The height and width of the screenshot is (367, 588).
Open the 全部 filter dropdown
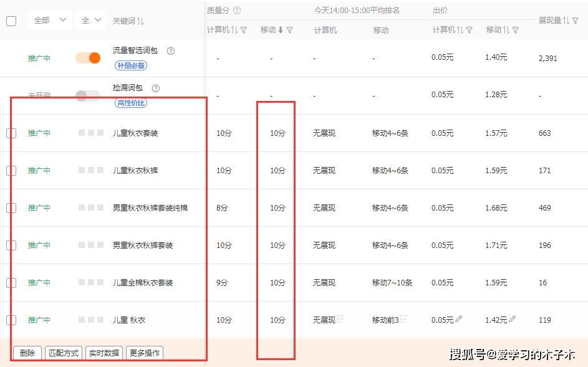click(x=49, y=20)
